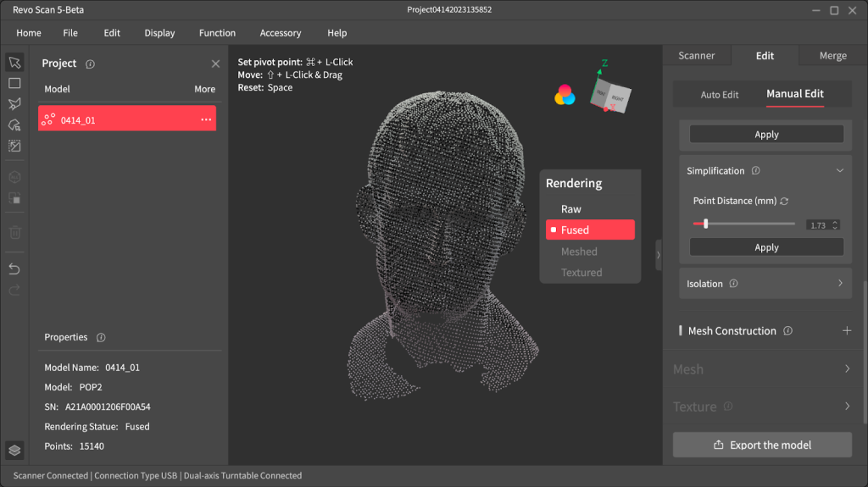Switch to the Merge tab
The image size is (868, 487).
tap(832, 56)
